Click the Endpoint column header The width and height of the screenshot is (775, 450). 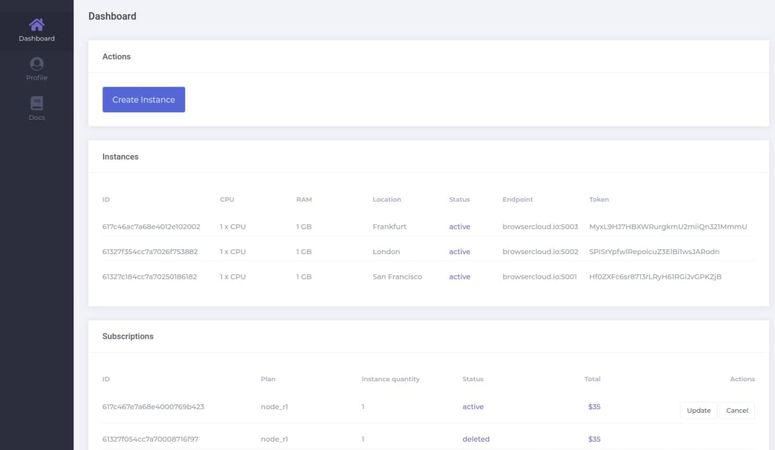[x=517, y=199]
